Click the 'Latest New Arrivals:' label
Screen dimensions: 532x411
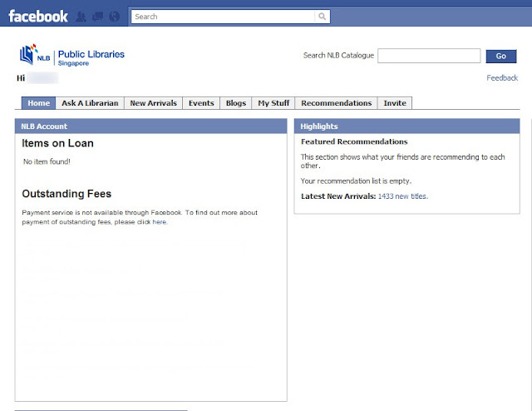(338, 196)
